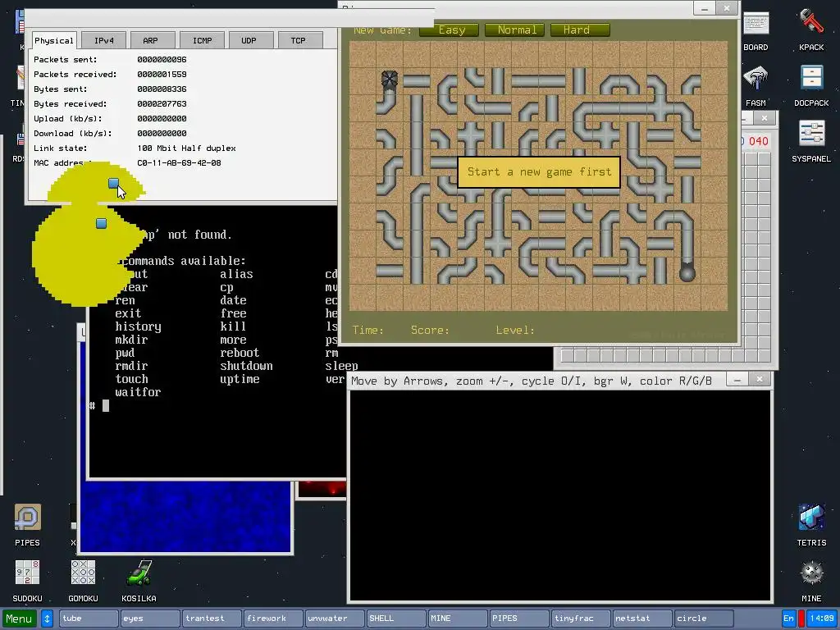The width and height of the screenshot is (840, 630).
Task: Click the Score label in pipes window
Action: (430, 330)
